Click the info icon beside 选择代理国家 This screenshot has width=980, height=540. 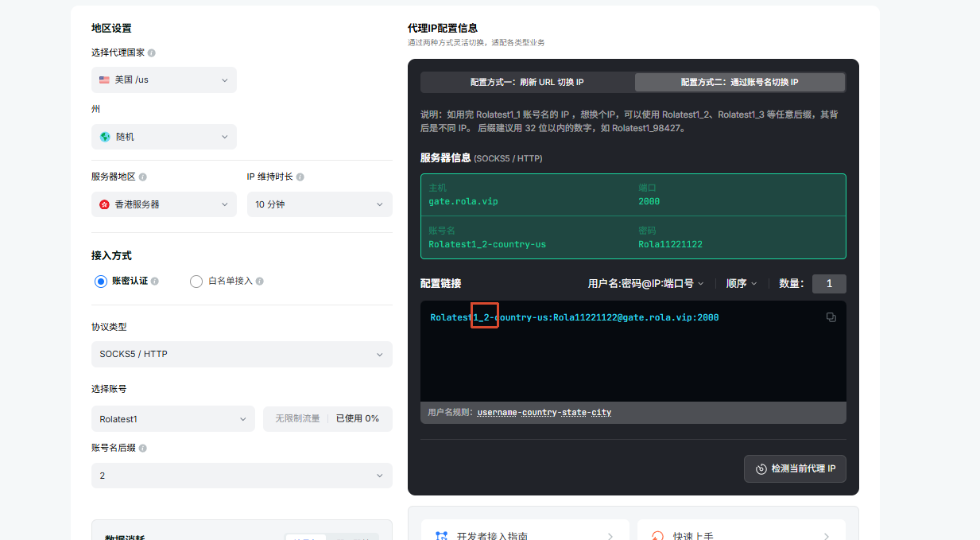click(152, 52)
